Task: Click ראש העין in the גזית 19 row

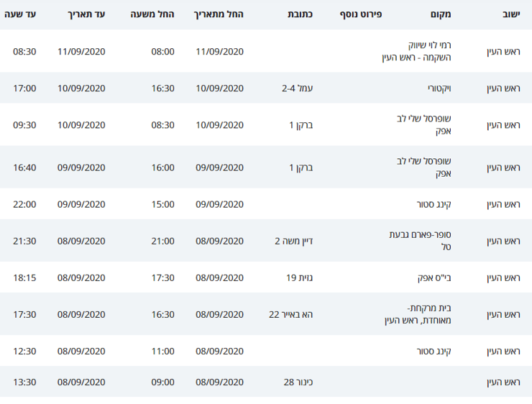Action: [x=503, y=277]
